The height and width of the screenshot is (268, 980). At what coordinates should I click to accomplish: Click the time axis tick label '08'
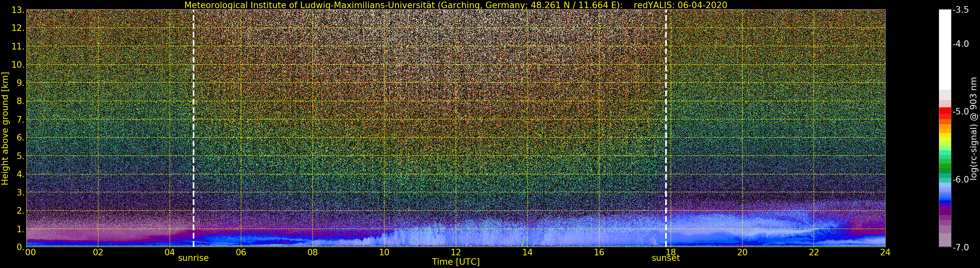pos(313,252)
